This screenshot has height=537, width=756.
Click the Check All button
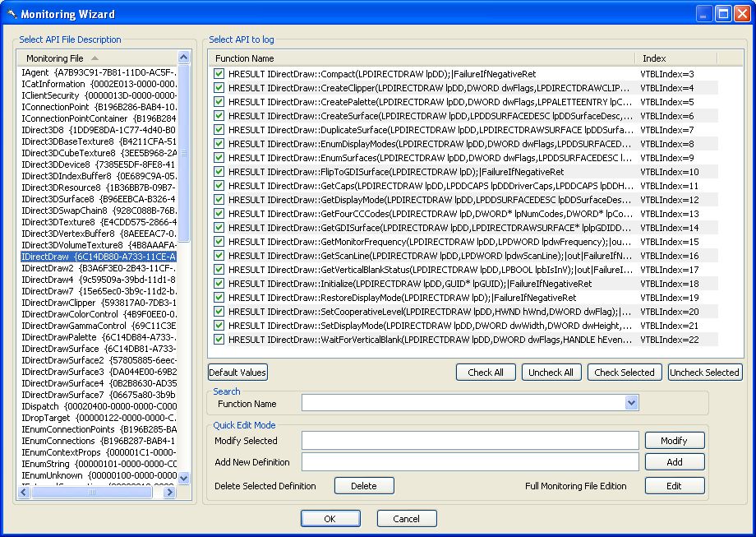(x=486, y=373)
